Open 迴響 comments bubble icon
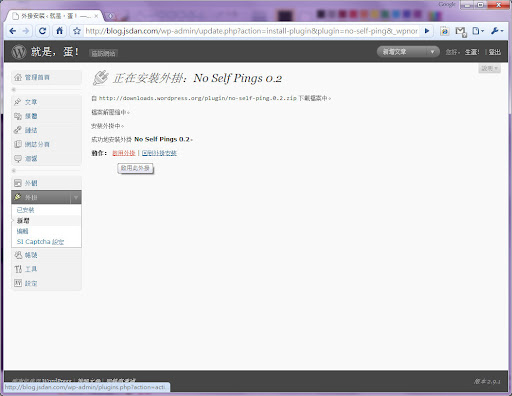 pyautogui.click(x=18, y=158)
